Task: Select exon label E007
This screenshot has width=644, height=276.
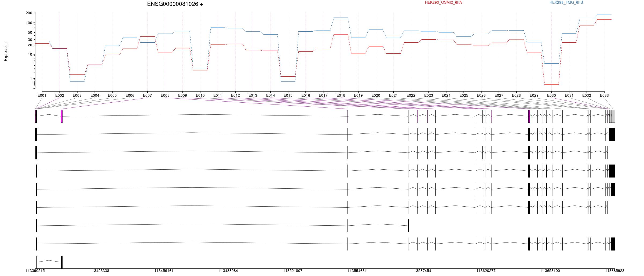Action: tap(147, 95)
